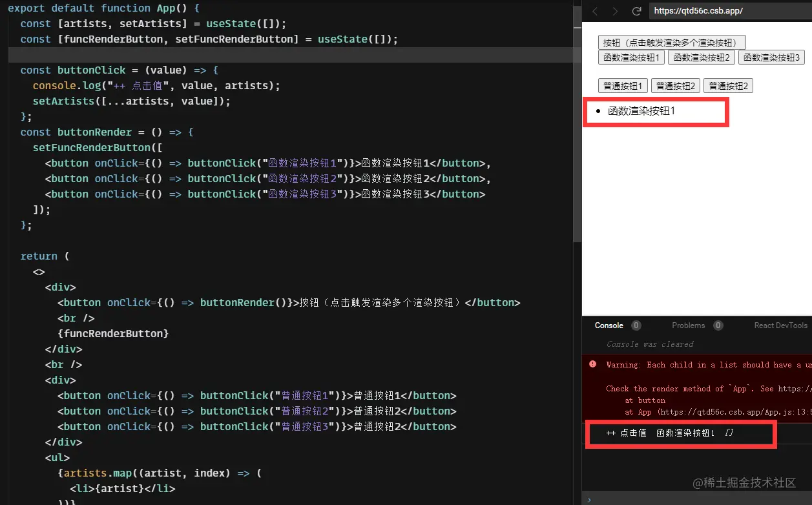This screenshot has width=812, height=505.
Task: Click the 'return (' code line
Action: (45, 256)
